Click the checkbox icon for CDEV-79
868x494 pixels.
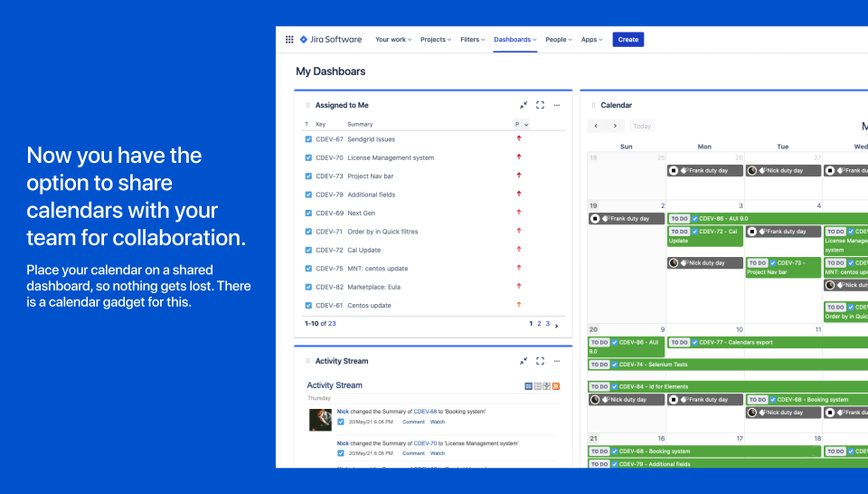[x=308, y=195]
